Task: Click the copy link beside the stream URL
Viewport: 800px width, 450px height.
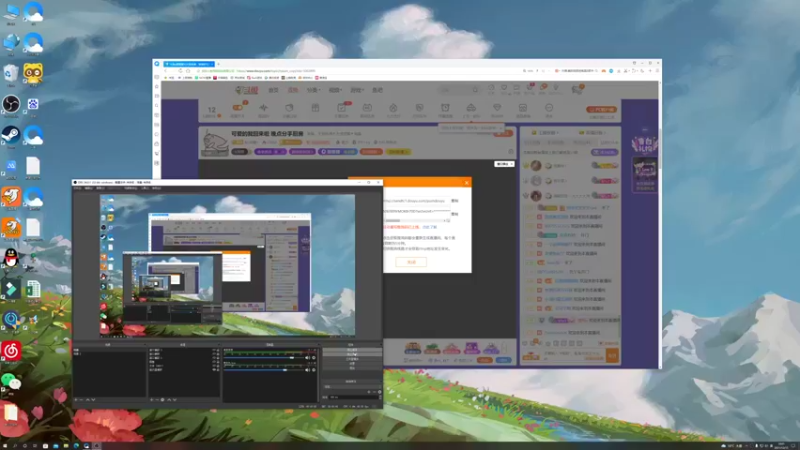Action: 455,201
